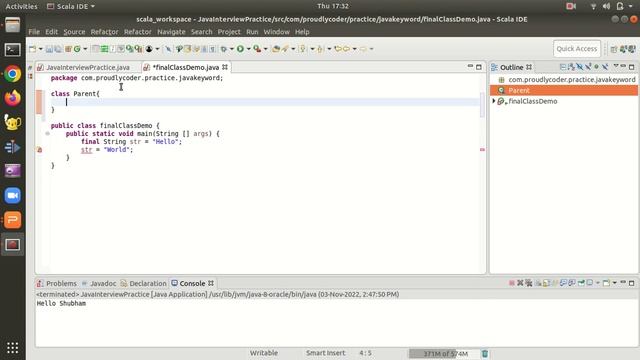The width and height of the screenshot is (640, 360).
Task: Click the New Scala class green icon
Action: click(x=78, y=49)
